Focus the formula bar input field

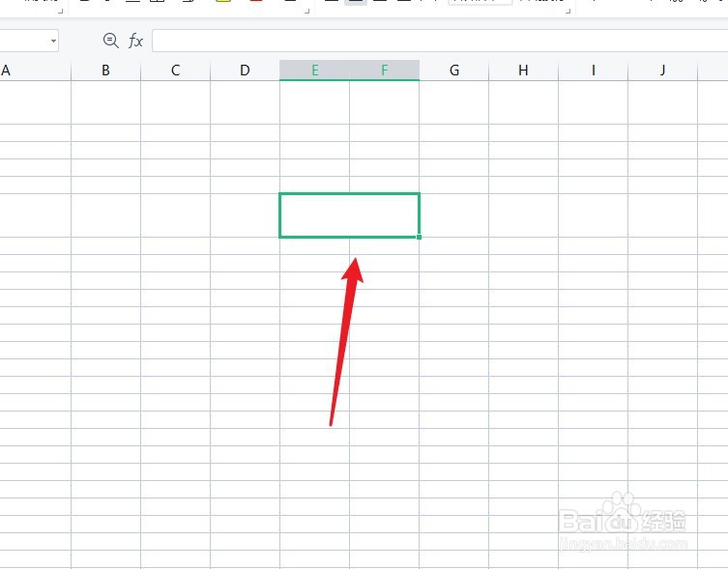[440, 41]
